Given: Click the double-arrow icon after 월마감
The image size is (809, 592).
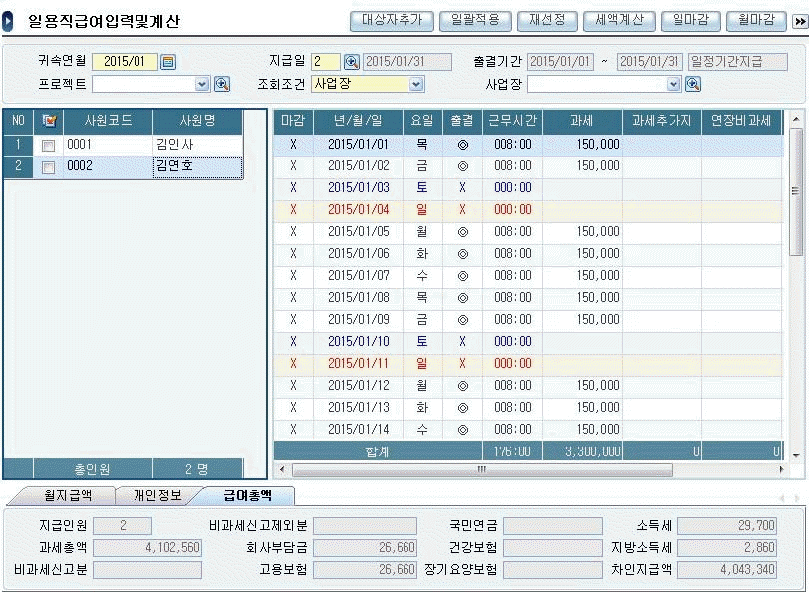Looking at the screenshot, I should click(x=799, y=20).
